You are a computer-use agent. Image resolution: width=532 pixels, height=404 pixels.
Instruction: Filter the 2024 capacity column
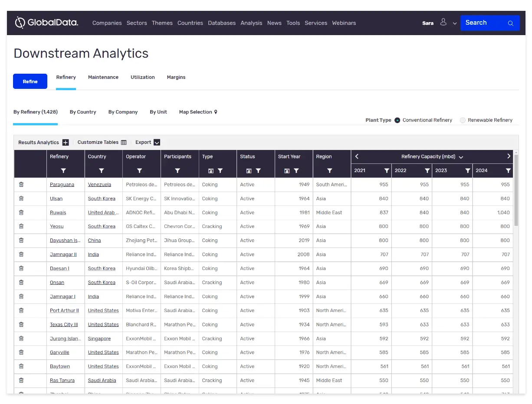point(508,171)
